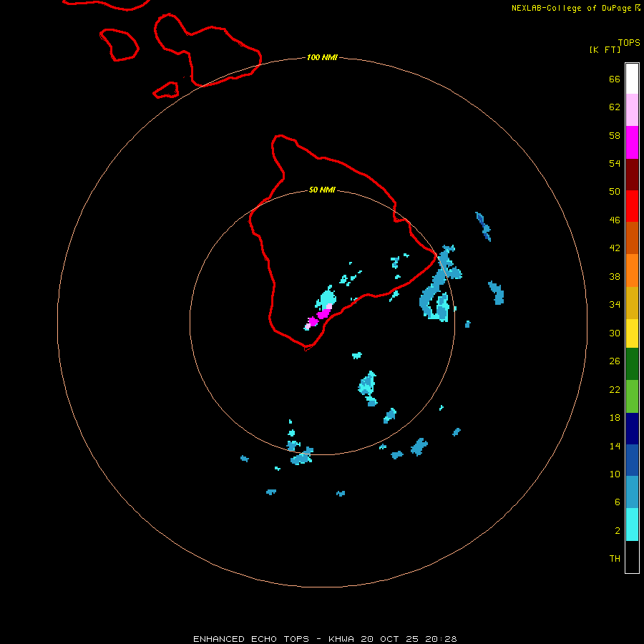Click the 100 NMI range ring label
This screenshot has height=644, width=644.
pos(322,57)
